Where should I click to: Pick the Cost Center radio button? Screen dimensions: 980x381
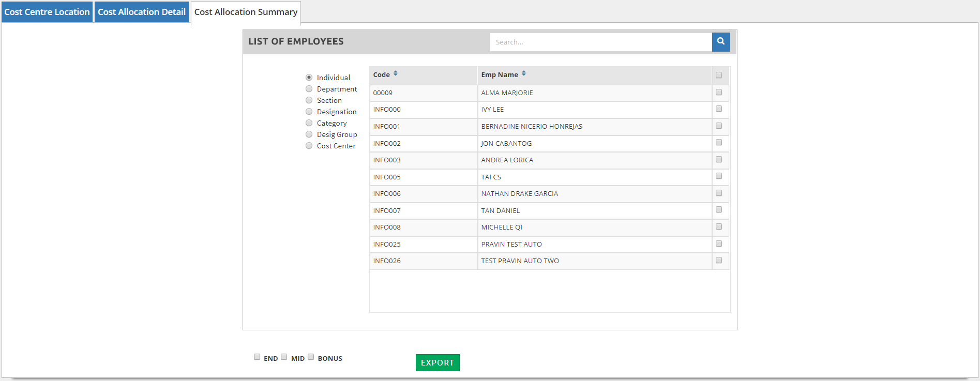click(x=309, y=146)
